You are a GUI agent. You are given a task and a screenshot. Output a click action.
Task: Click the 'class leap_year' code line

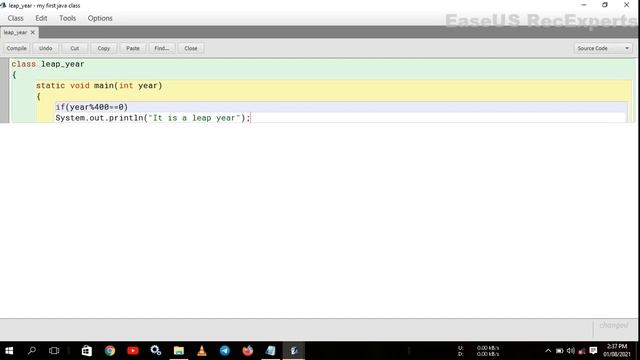coord(48,64)
